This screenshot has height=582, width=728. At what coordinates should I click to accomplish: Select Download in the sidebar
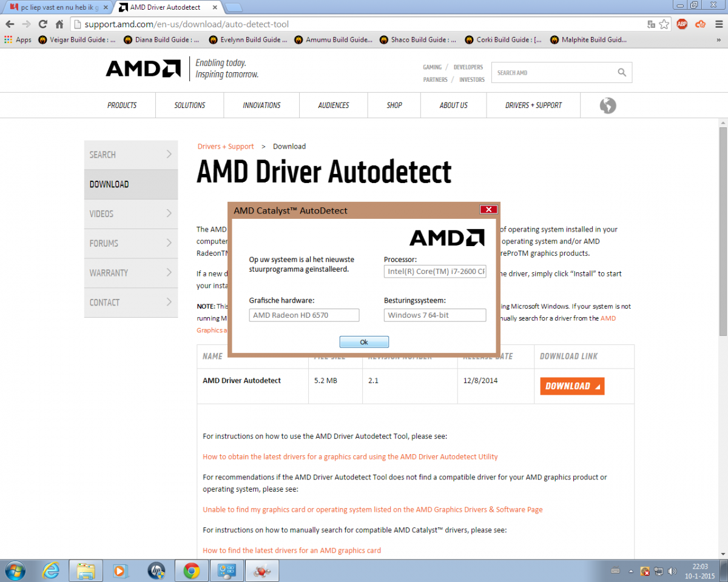(x=131, y=184)
